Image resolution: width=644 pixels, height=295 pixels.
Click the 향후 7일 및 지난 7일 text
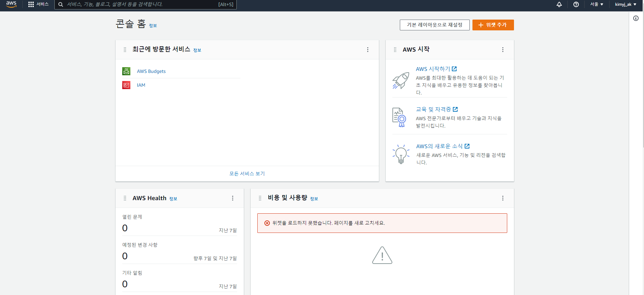(215, 258)
